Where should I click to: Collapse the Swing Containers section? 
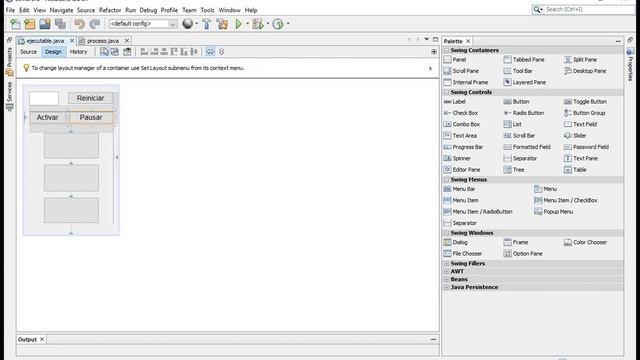pos(447,50)
